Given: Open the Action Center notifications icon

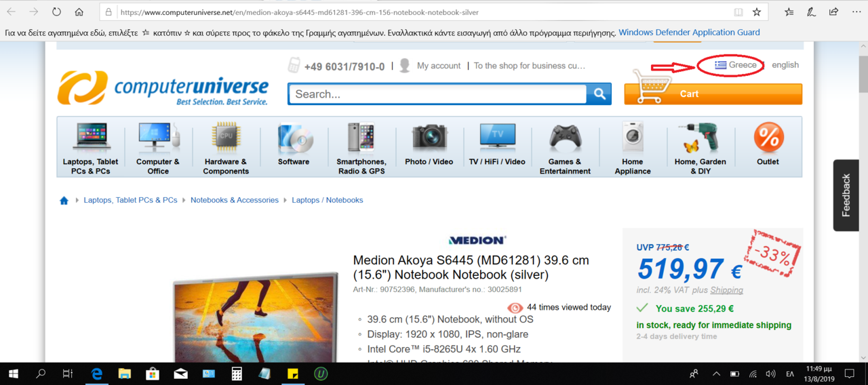Looking at the screenshot, I should click(850, 373).
